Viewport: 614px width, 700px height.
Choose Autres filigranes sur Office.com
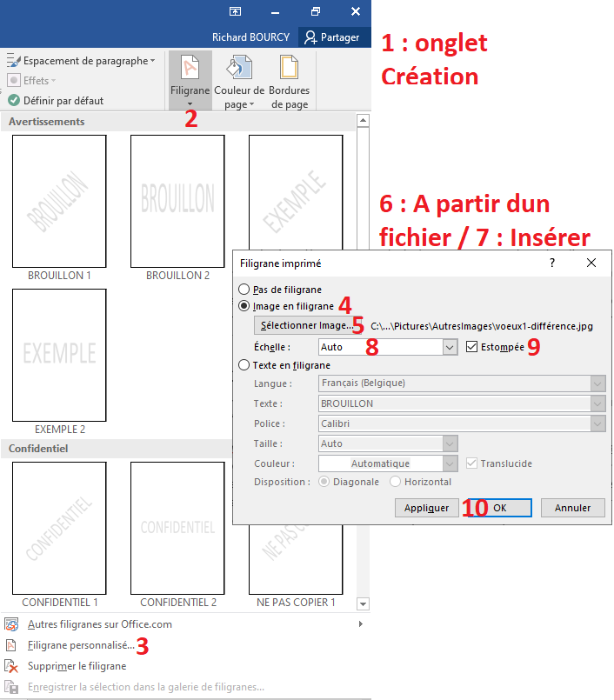100,624
